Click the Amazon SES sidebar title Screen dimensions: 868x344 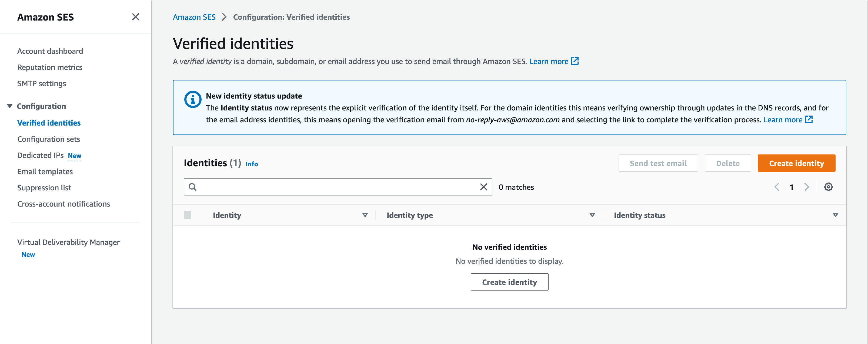(45, 17)
